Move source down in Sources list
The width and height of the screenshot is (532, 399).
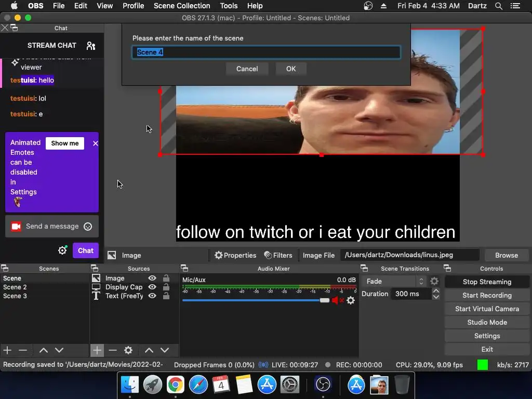point(165,350)
